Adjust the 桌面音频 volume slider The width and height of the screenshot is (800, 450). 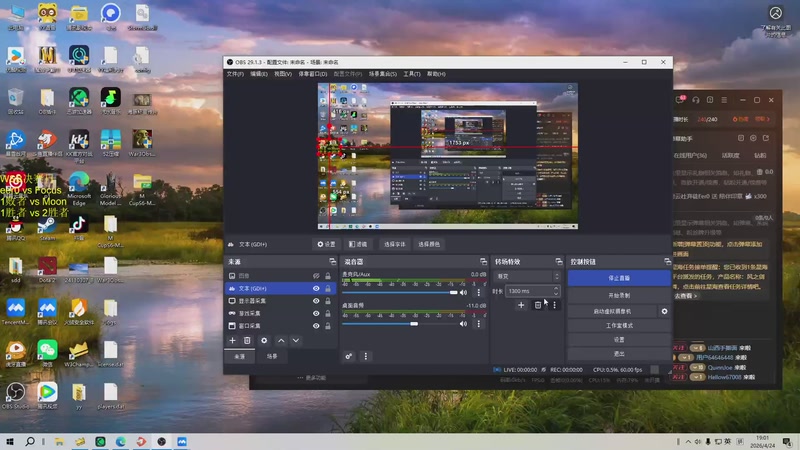(414, 323)
